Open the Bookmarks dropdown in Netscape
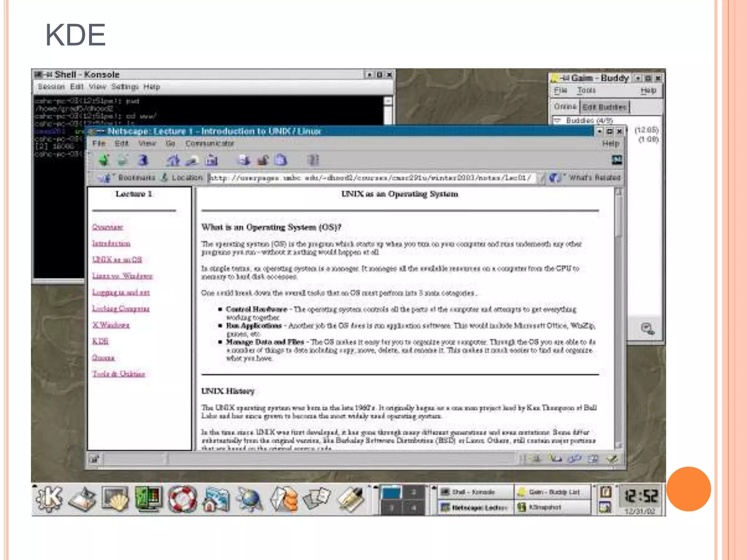The image size is (747, 560). click(128, 178)
